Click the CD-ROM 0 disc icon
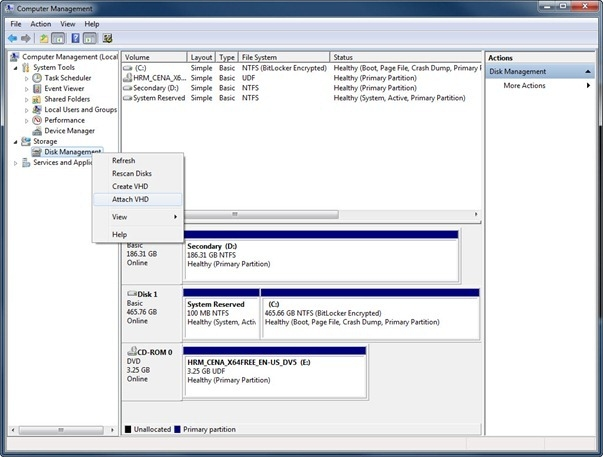Screen dimensions: 603x457 pyautogui.click(x=132, y=351)
